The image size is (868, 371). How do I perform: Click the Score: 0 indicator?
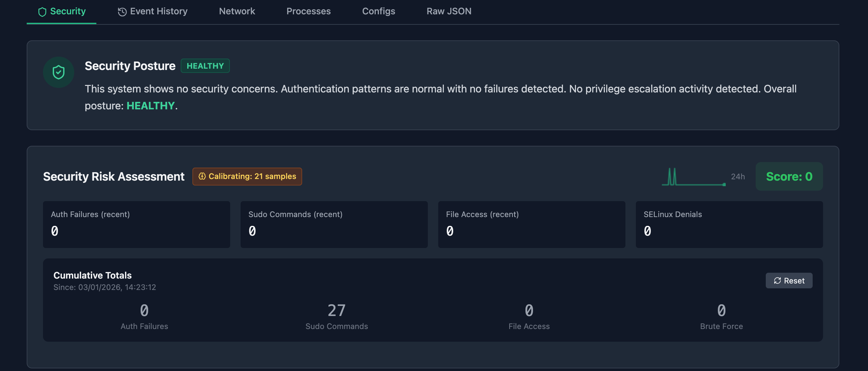click(789, 177)
